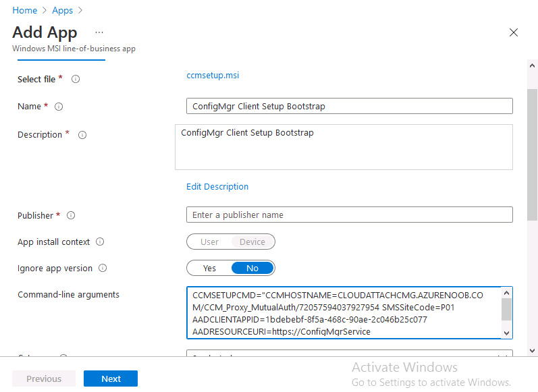This screenshot has width=538, height=392.
Task: Click the command-line box scrollbar thumb
Action: click(x=506, y=309)
